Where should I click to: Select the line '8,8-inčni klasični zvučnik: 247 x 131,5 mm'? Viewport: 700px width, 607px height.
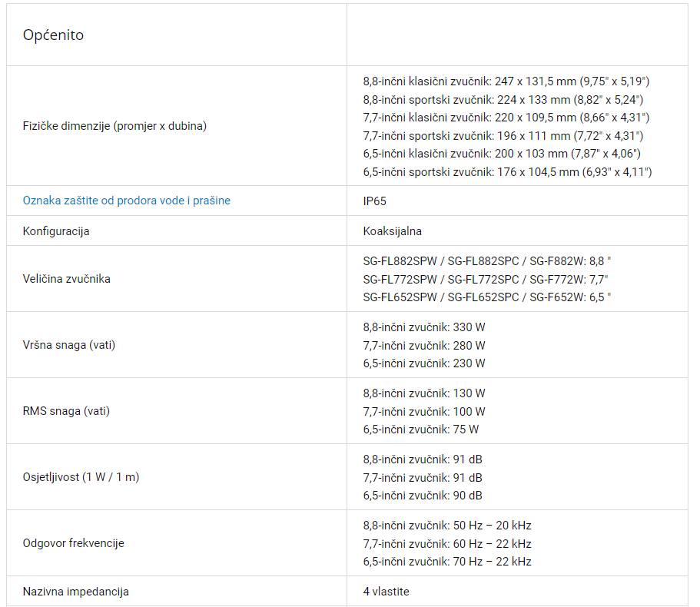[506, 81]
